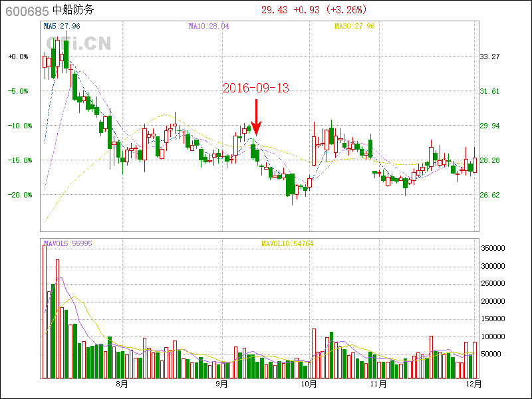This screenshot has height=399, width=532.
Task: Jump to the 12月 axis label
Action: (473, 384)
